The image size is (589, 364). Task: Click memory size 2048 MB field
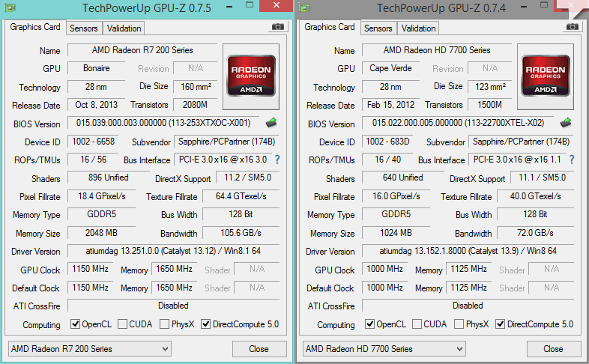pyautogui.click(x=101, y=233)
